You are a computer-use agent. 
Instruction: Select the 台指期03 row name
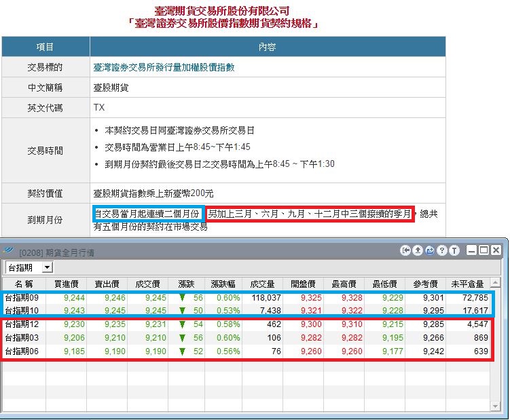(x=22, y=338)
